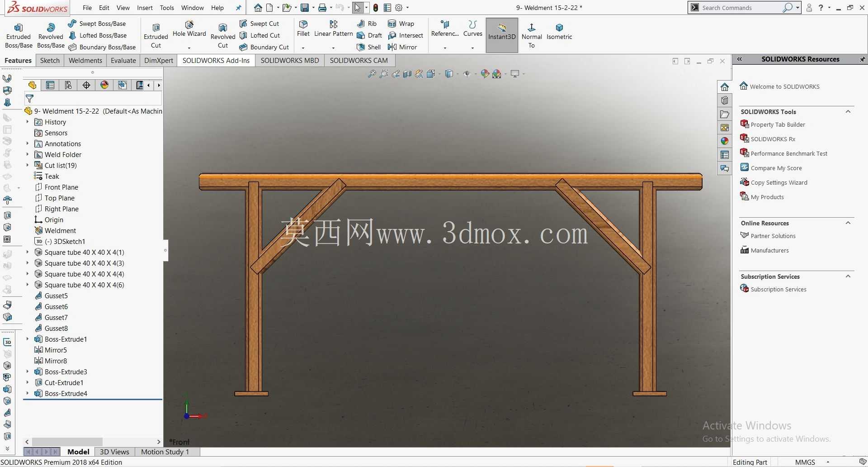Click the Rib tool
The height and width of the screenshot is (467, 868).
coord(367,24)
